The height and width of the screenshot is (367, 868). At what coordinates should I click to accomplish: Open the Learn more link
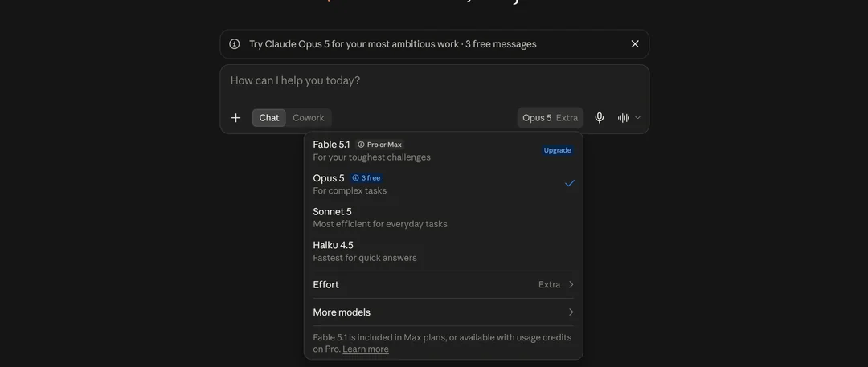tap(366, 349)
